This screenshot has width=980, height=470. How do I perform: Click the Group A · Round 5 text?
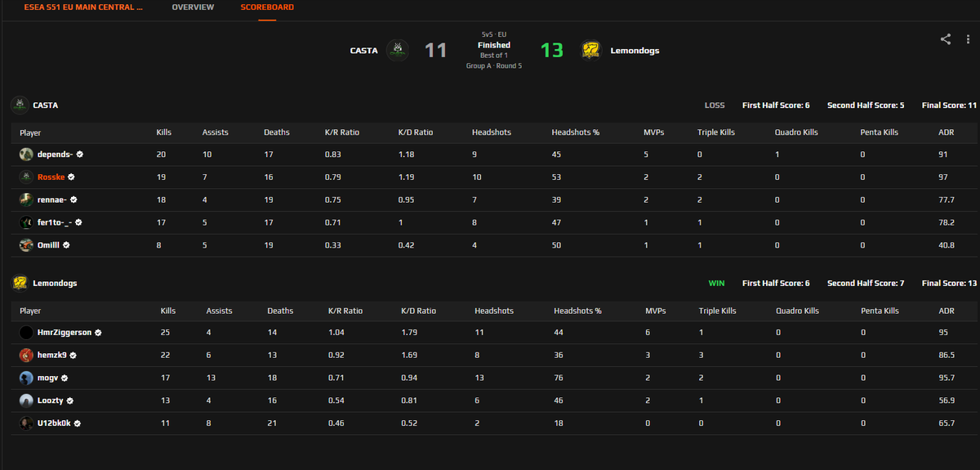pos(494,65)
